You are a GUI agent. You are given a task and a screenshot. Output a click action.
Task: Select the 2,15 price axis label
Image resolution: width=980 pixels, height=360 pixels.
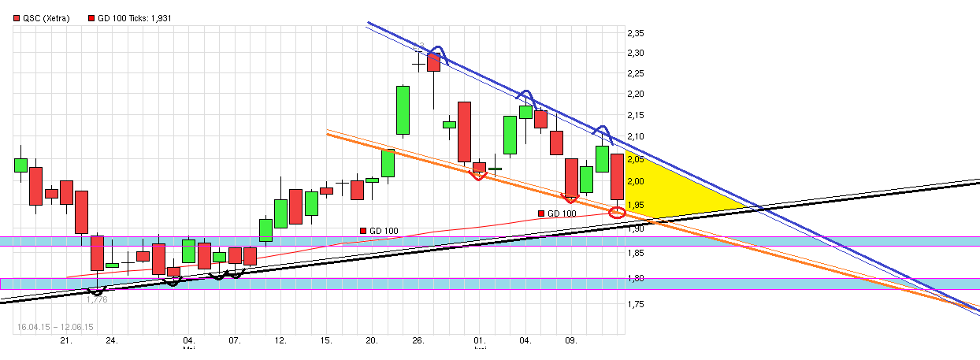[636, 115]
